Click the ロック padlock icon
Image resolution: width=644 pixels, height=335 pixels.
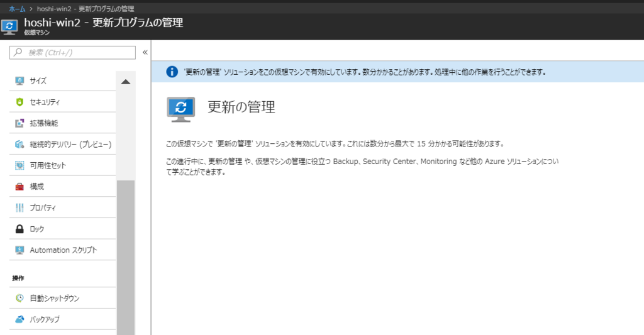click(19, 229)
